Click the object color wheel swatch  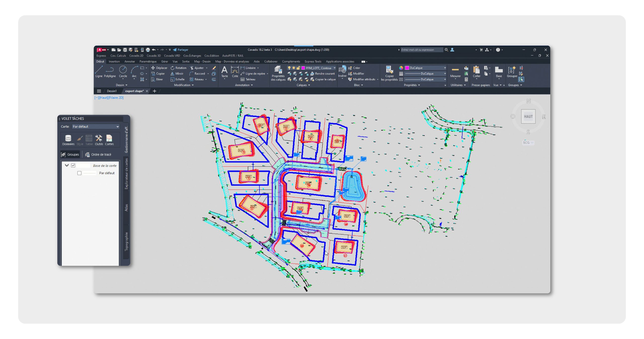tap(401, 68)
